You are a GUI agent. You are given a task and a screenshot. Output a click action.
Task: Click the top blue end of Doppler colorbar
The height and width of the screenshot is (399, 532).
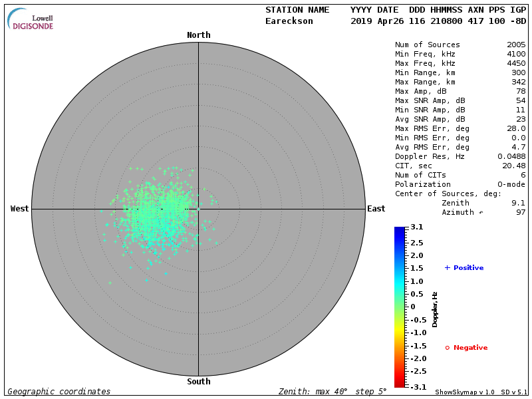399,230
